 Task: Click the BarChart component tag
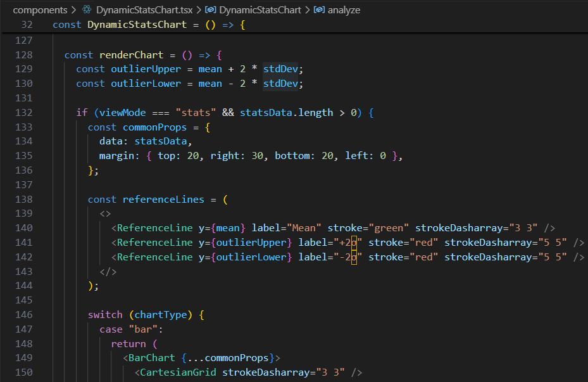[151, 357]
